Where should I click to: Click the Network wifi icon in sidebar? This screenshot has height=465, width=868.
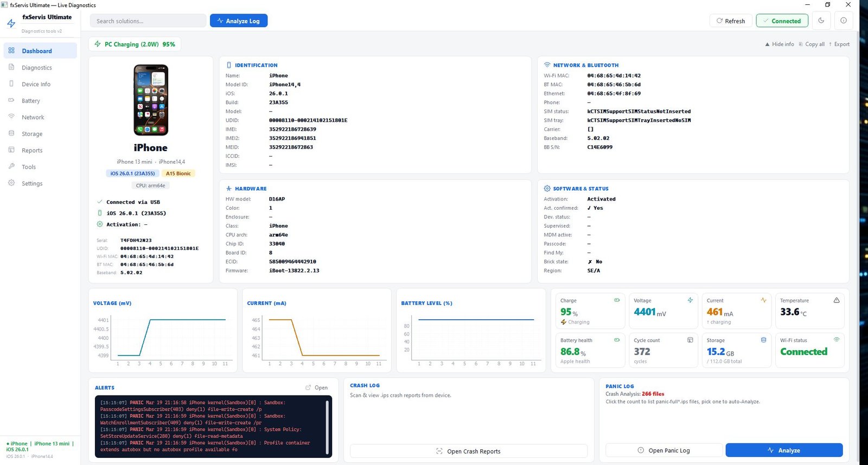click(11, 117)
